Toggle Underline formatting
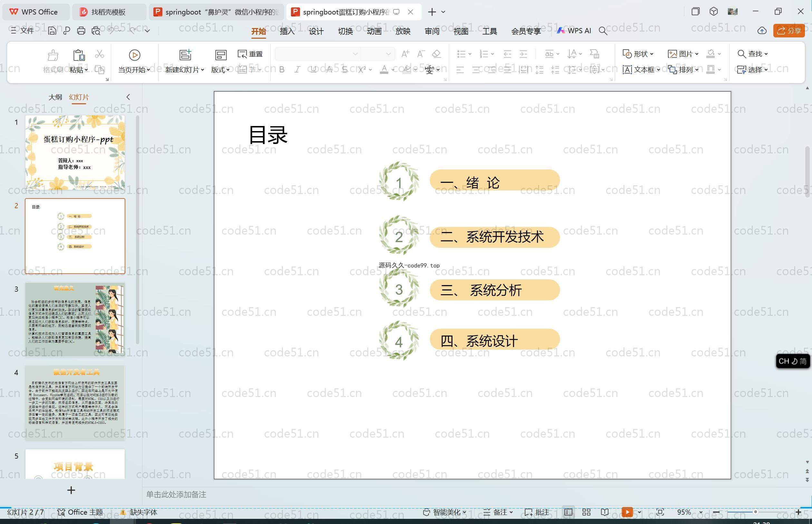Screen dimensions: 812x524 [313, 69]
